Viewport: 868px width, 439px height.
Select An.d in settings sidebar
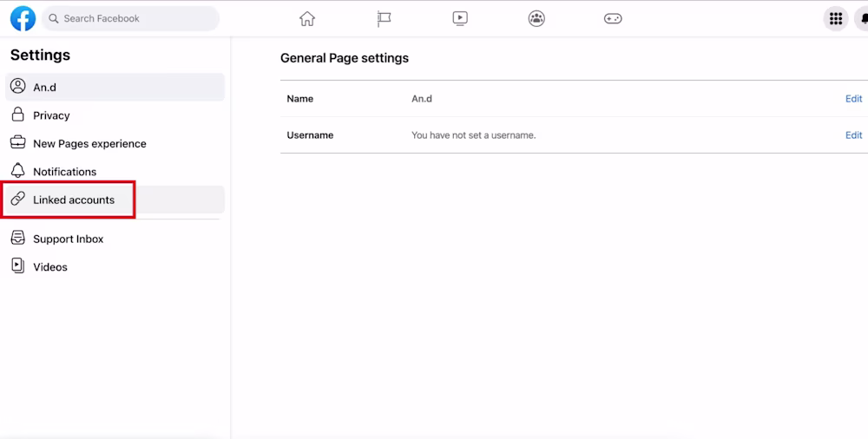115,87
